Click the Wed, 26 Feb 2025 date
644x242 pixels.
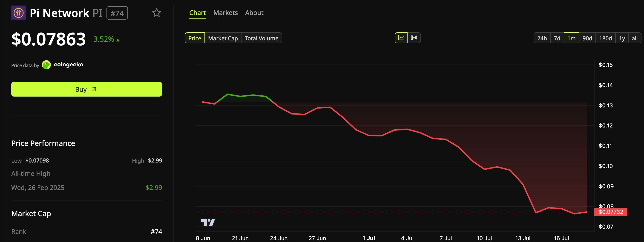38,188
